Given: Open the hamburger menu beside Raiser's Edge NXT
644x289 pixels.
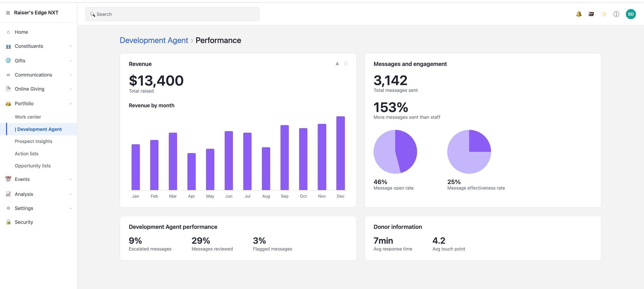Looking at the screenshot, I should point(8,13).
